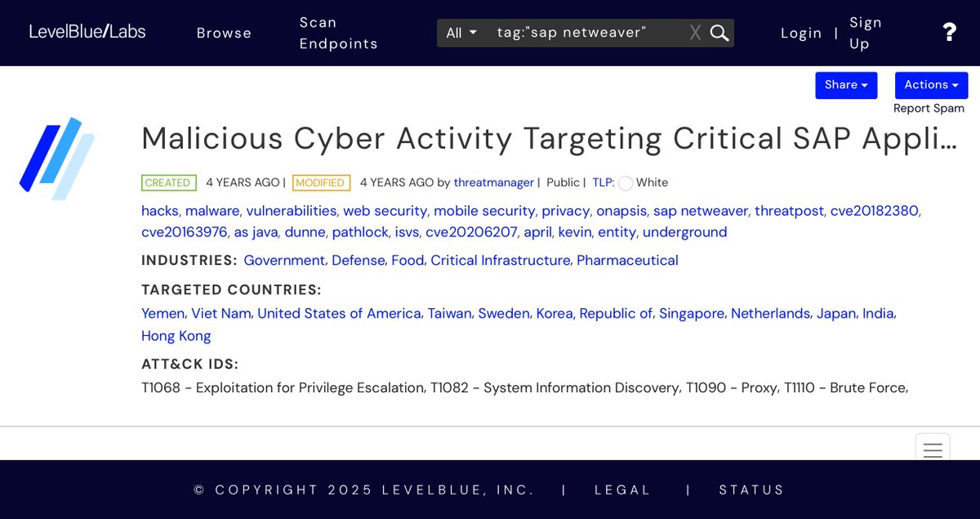Click the magnifying glass search icon
Viewport: 980px width, 519px height.
tap(719, 33)
